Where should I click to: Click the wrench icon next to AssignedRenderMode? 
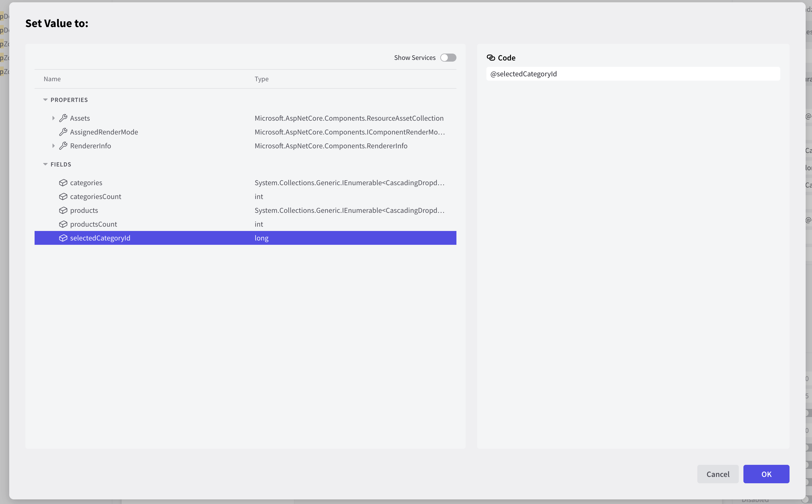click(63, 132)
